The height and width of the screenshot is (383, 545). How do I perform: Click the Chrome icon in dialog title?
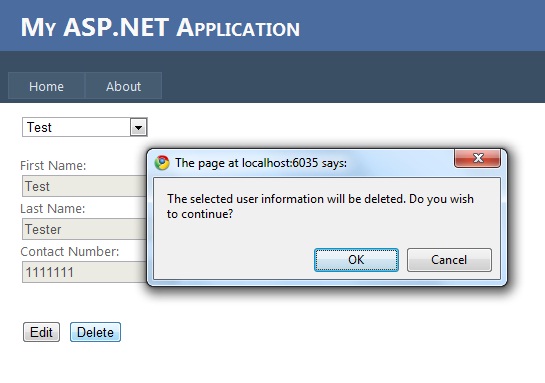click(162, 163)
